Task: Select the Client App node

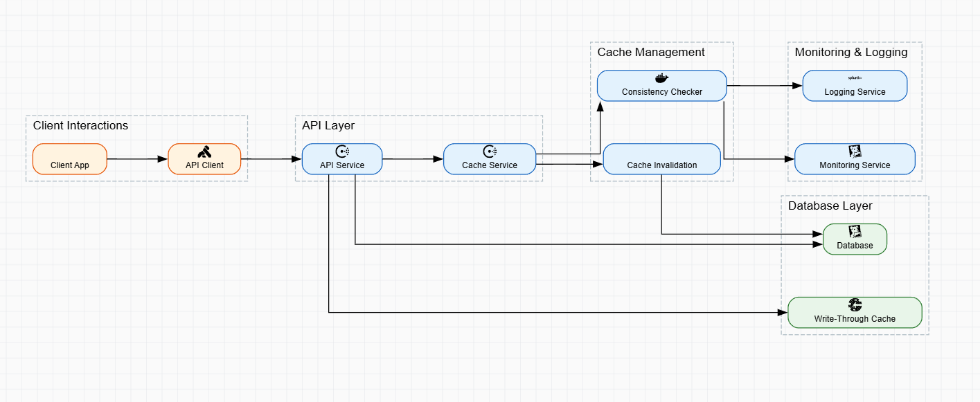Action: (69, 158)
